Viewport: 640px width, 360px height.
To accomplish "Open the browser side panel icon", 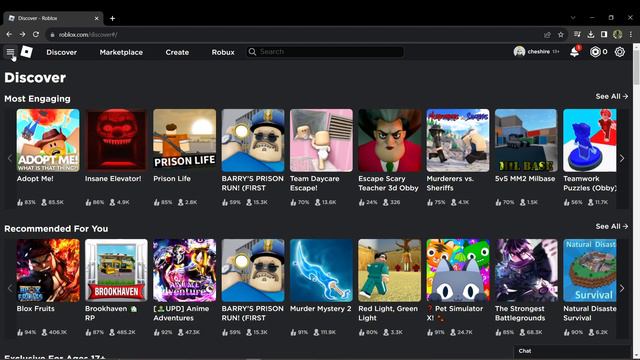I will click(x=604, y=35).
